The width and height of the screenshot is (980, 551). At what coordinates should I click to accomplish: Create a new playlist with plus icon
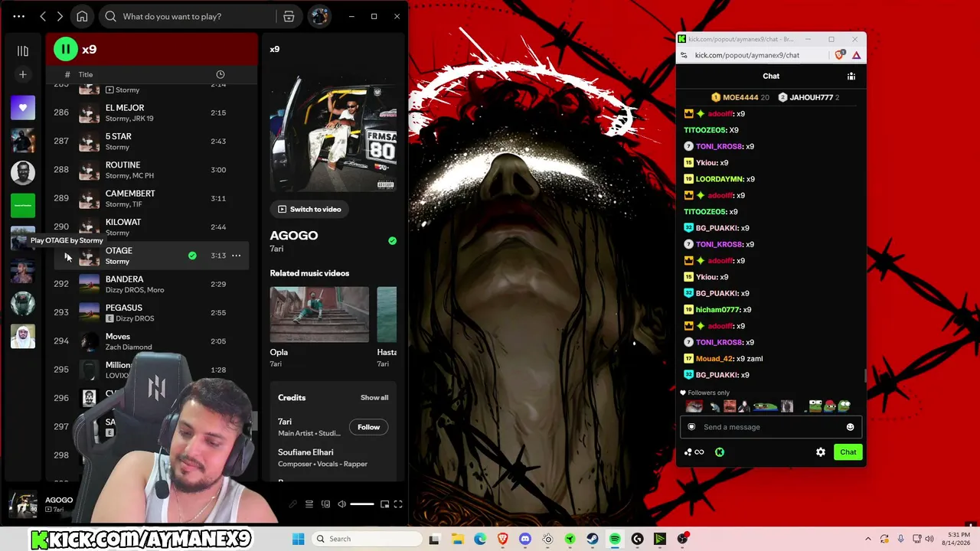click(23, 74)
